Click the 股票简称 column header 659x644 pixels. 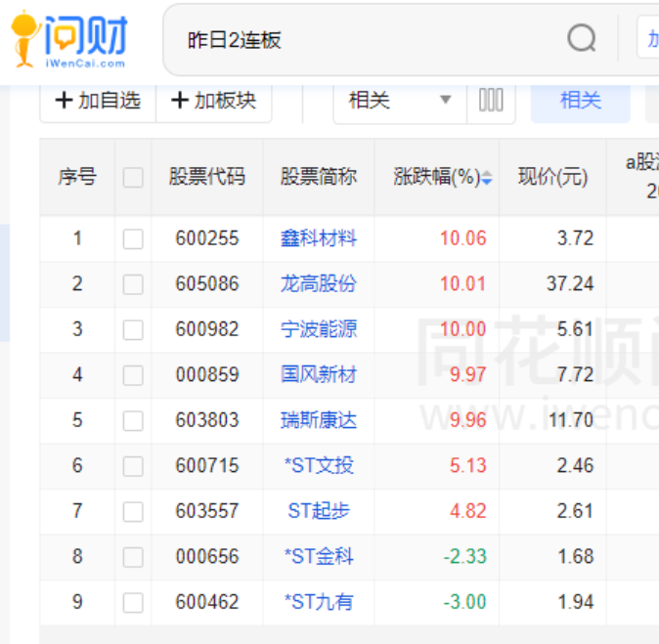coord(319,177)
